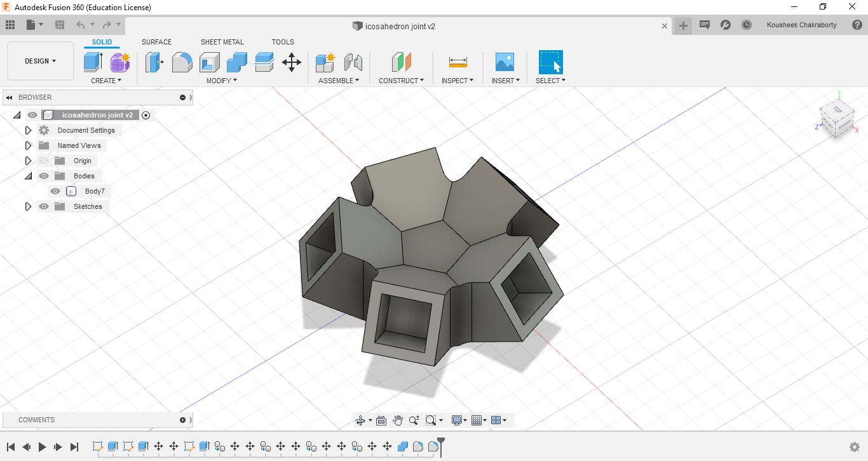The height and width of the screenshot is (461, 868).
Task: Click the Look At navigation icon
Action: click(381, 420)
